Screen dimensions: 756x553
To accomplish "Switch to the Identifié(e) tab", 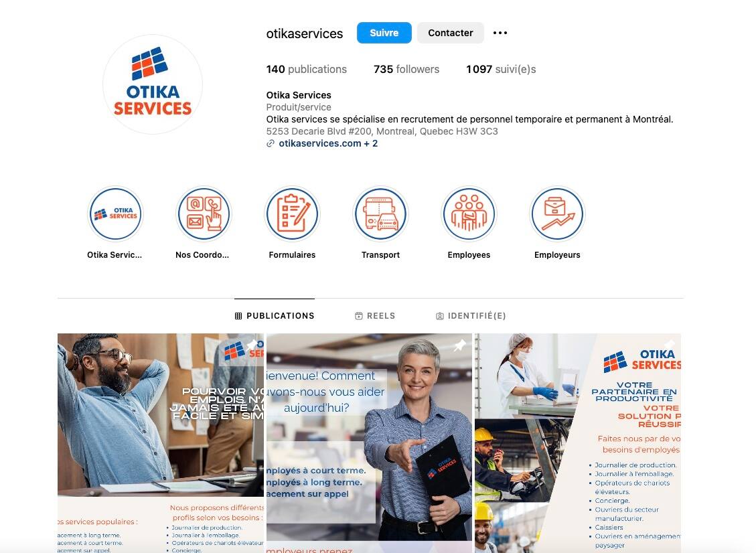I will (x=471, y=316).
